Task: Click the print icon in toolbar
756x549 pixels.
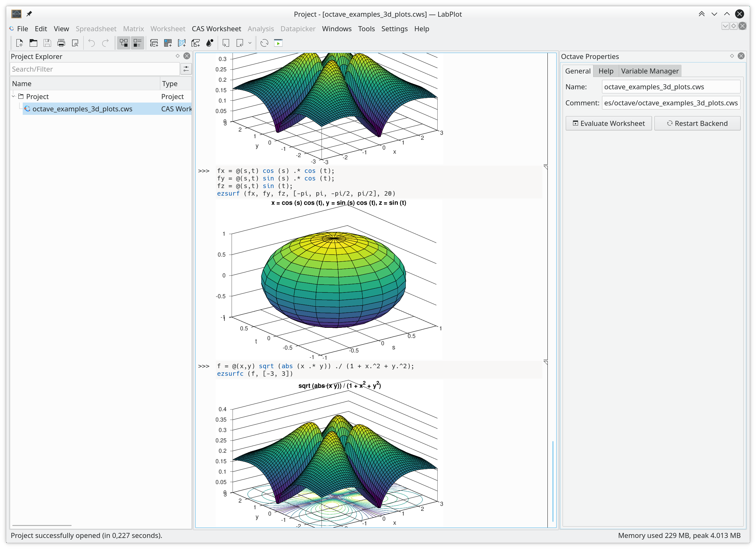Action: (61, 43)
